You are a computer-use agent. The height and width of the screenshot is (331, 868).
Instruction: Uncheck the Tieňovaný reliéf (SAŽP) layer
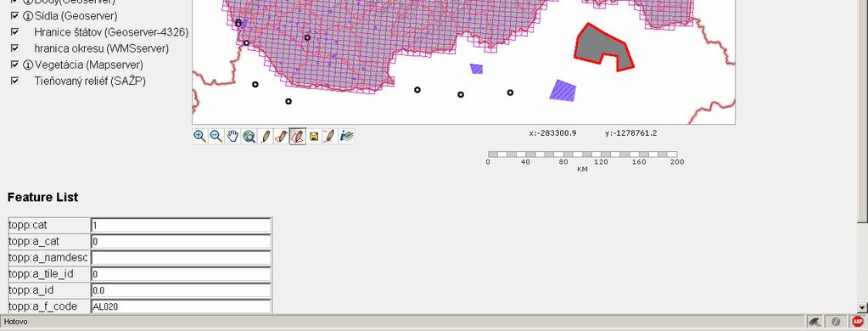(15, 81)
